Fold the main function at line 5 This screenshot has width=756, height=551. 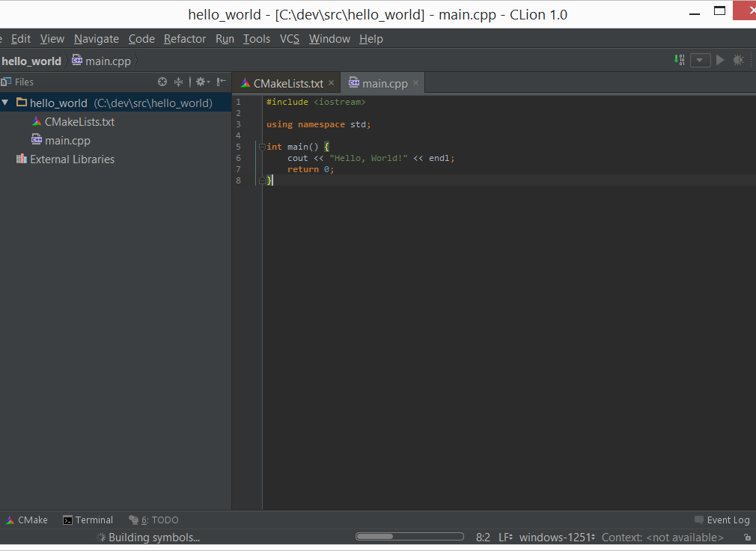[x=262, y=147]
